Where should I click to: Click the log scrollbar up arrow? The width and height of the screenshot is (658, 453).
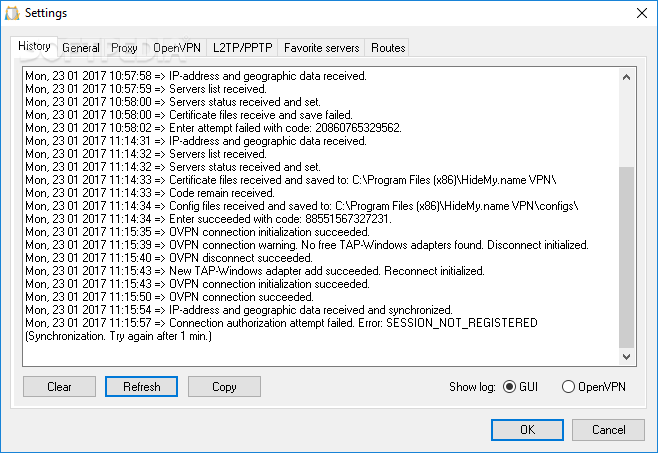click(627, 77)
